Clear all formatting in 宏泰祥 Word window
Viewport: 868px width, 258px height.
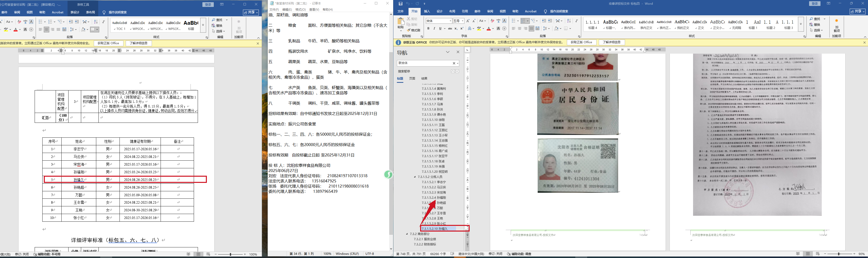[x=492, y=21]
